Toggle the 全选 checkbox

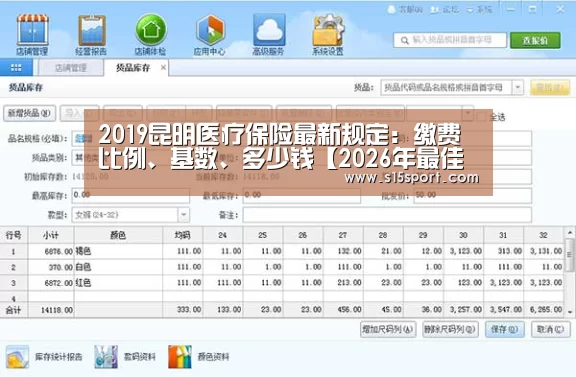click(481, 117)
